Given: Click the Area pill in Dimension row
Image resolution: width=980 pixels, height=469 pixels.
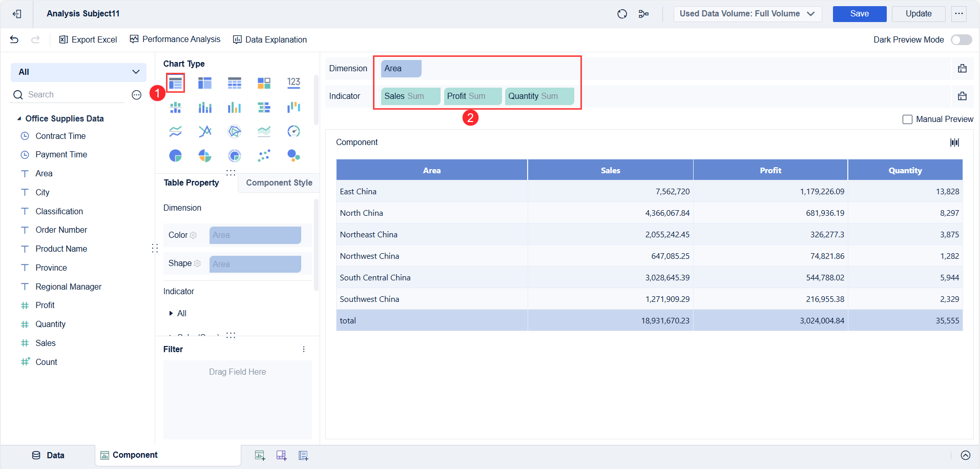Looking at the screenshot, I should pos(401,69).
